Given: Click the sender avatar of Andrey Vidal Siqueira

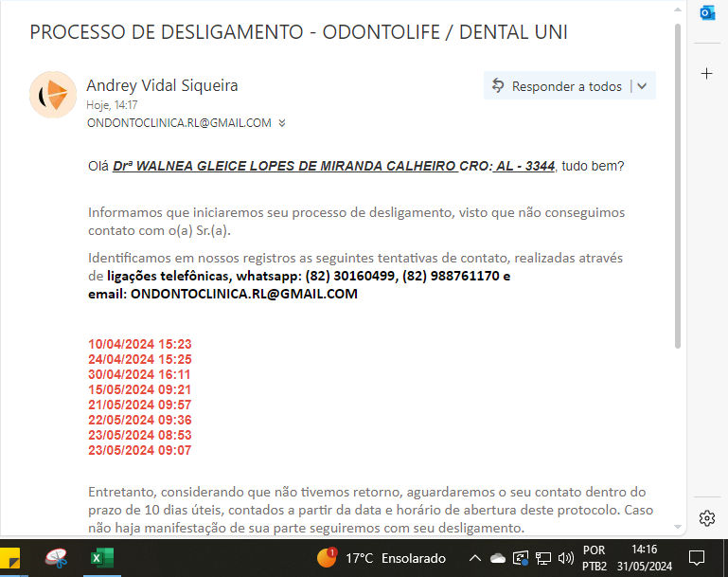Looking at the screenshot, I should pos(53,95).
